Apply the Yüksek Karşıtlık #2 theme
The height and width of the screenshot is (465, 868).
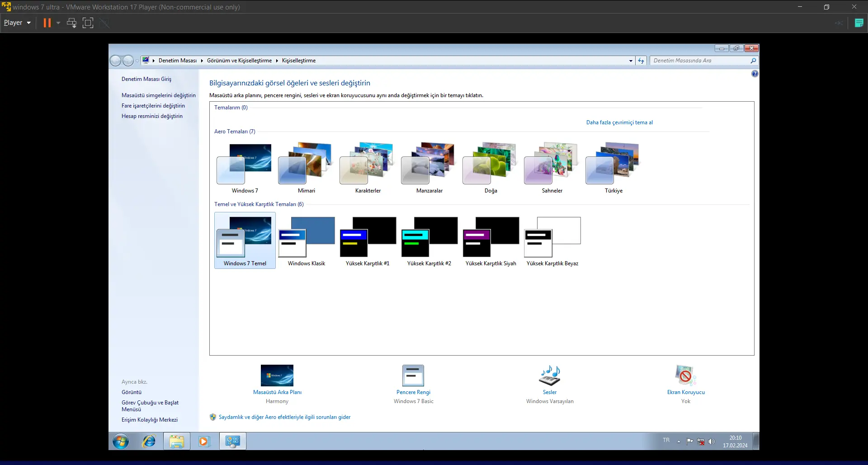tap(429, 241)
